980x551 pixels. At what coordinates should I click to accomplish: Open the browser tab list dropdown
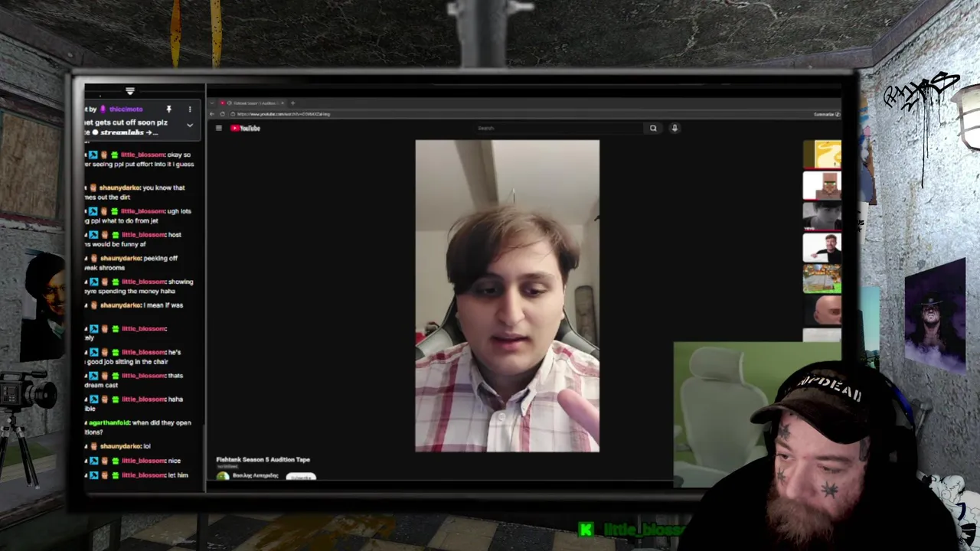211,103
